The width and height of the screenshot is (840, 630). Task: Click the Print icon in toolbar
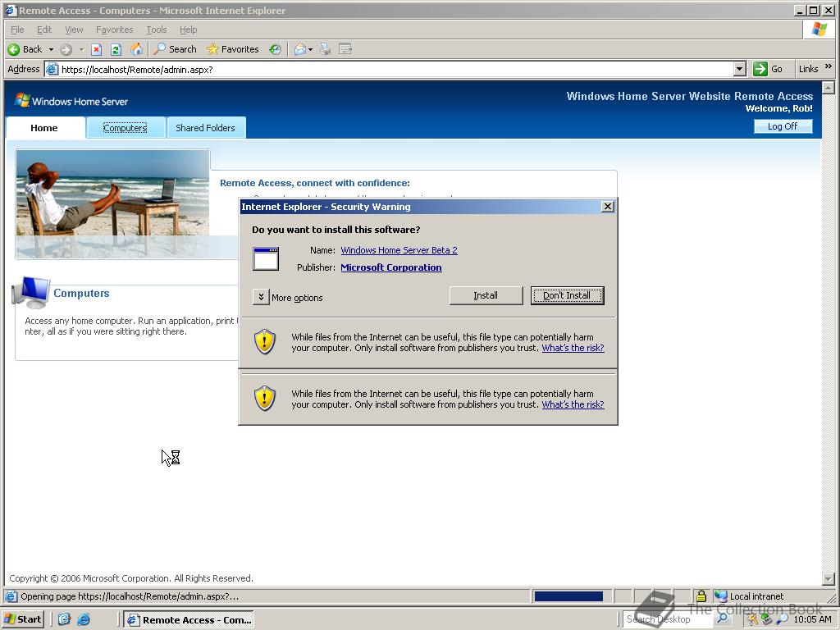[325, 49]
